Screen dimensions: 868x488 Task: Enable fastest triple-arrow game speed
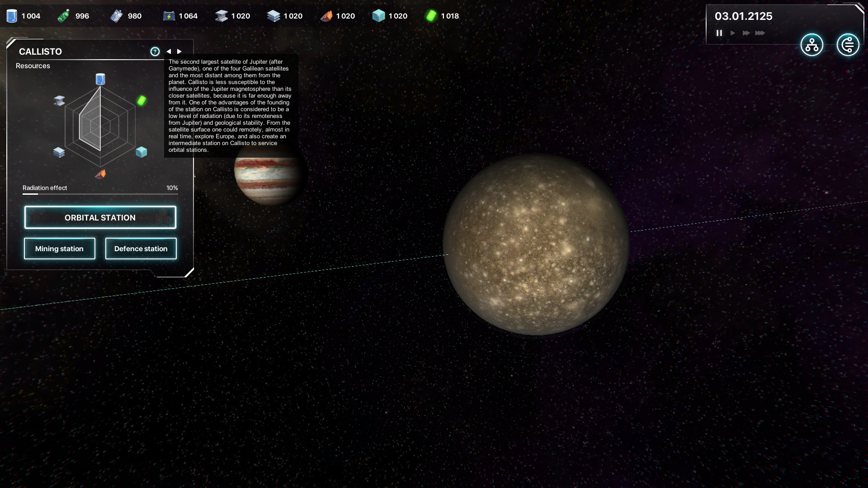pyautogui.click(x=760, y=33)
